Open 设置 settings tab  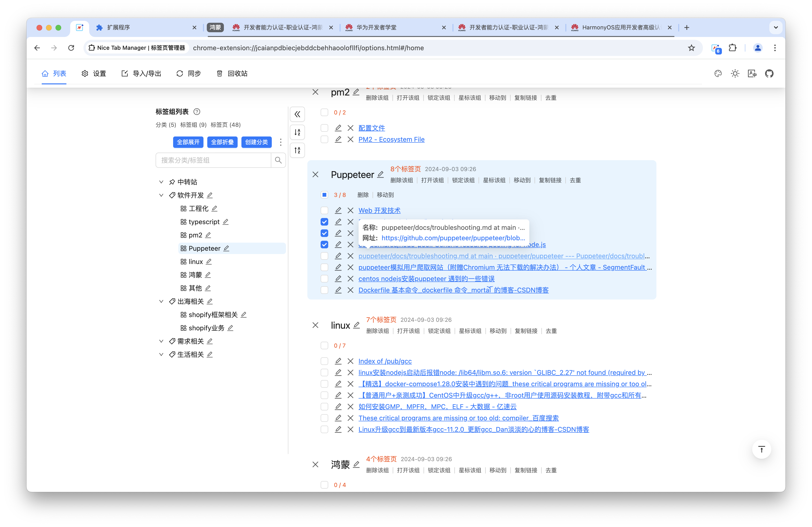pyautogui.click(x=94, y=74)
